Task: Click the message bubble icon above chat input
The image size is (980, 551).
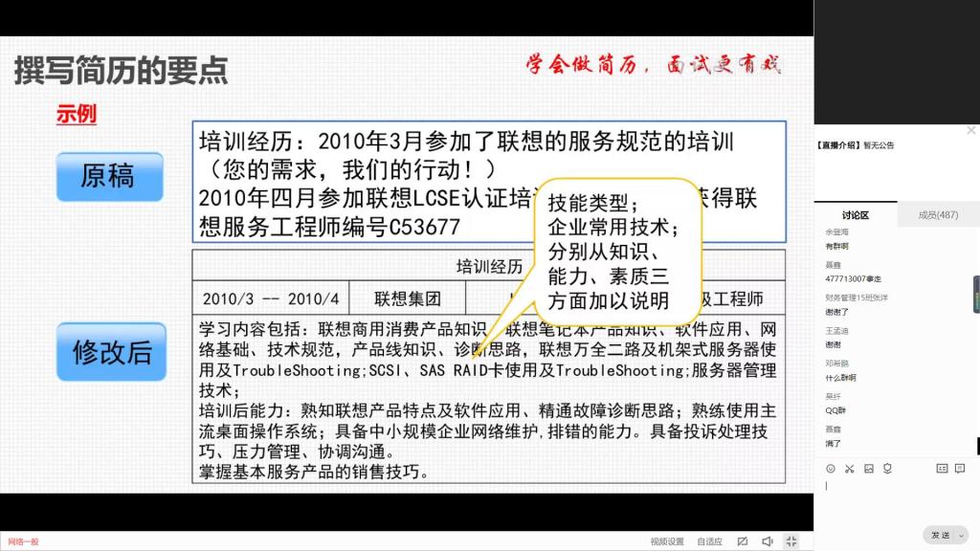Action: pyautogui.click(x=960, y=469)
